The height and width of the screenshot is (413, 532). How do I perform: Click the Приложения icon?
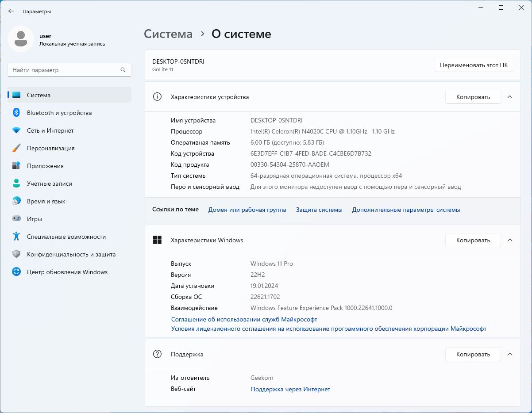[x=16, y=166]
